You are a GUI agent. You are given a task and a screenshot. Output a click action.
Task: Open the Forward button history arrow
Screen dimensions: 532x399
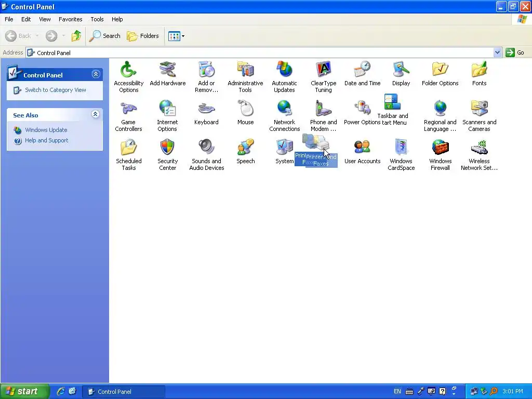point(63,36)
